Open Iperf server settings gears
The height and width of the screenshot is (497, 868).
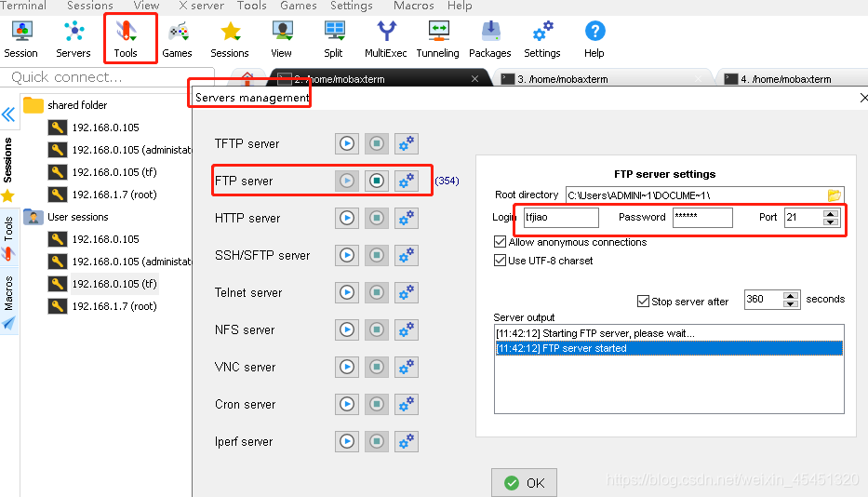click(407, 441)
